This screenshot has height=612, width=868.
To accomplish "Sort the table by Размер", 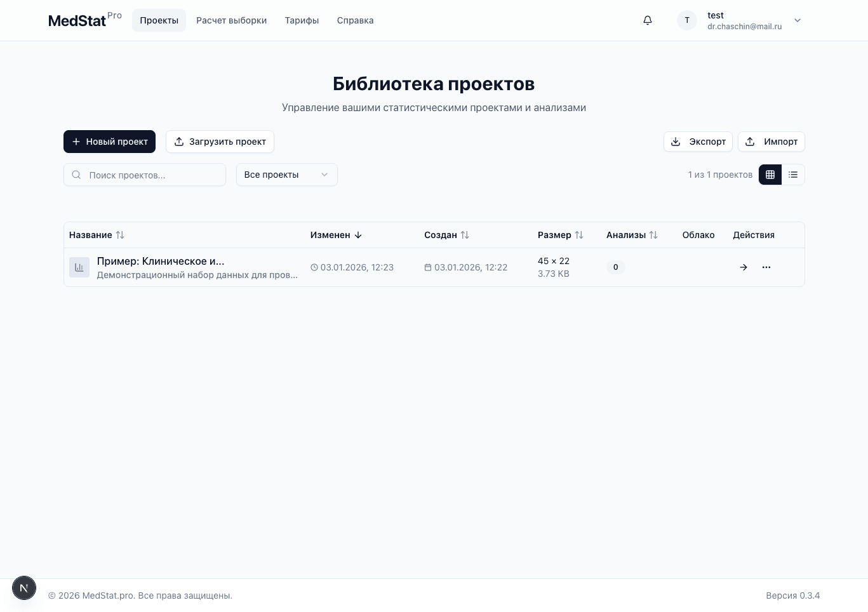I will click(x=561, y=235).
